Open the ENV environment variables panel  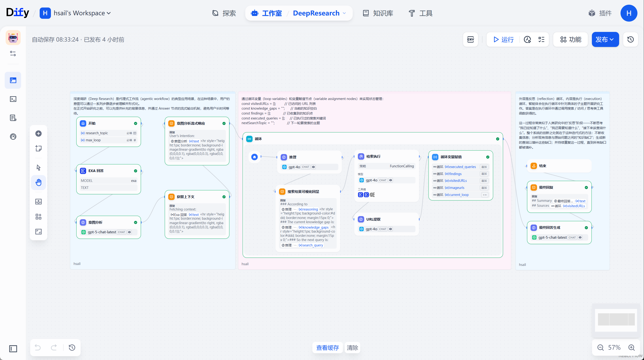point(471,39)
